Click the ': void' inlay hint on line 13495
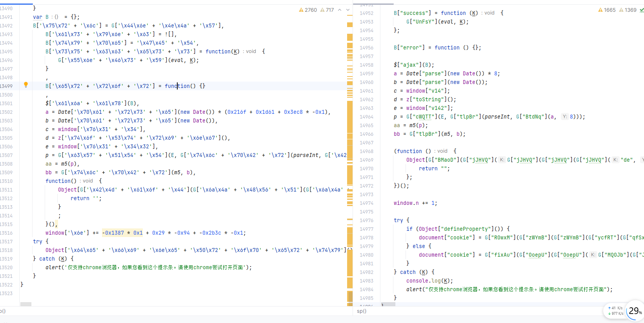Viewport: 644px width, 323px height. (249, 51)
